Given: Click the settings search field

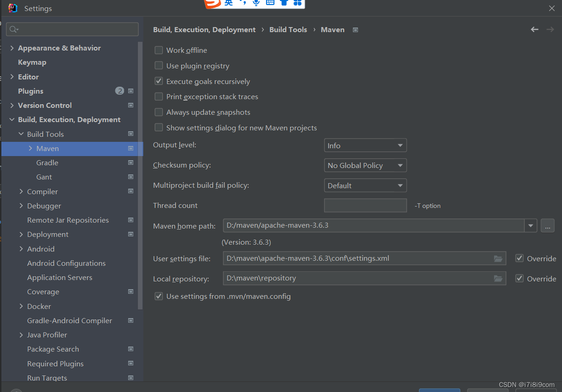Looking at the screenshot, I should 72,29.
